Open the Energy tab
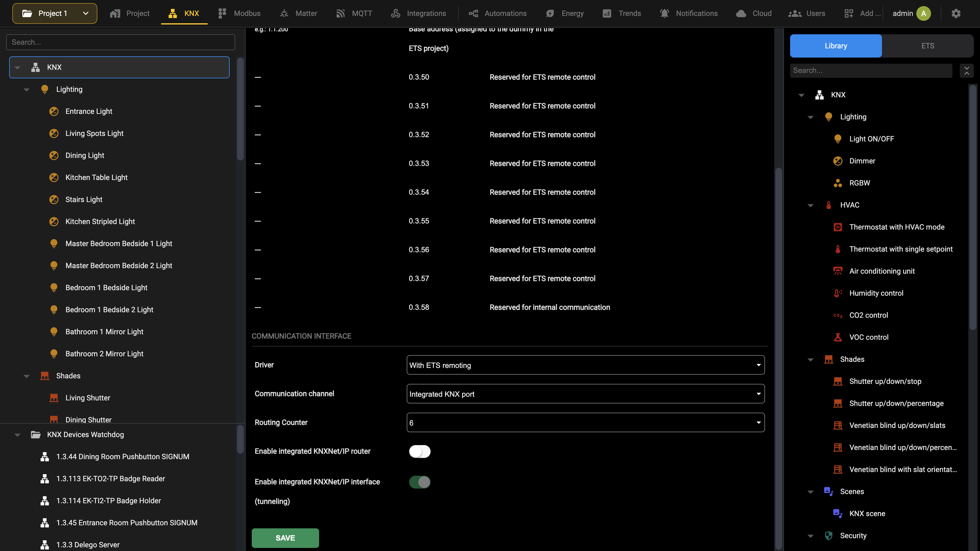The image size is (980, 551). (565, 13)
